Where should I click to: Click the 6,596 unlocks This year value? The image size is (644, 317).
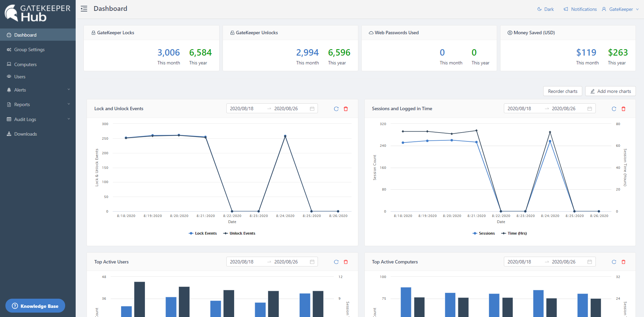coord(339,53)
